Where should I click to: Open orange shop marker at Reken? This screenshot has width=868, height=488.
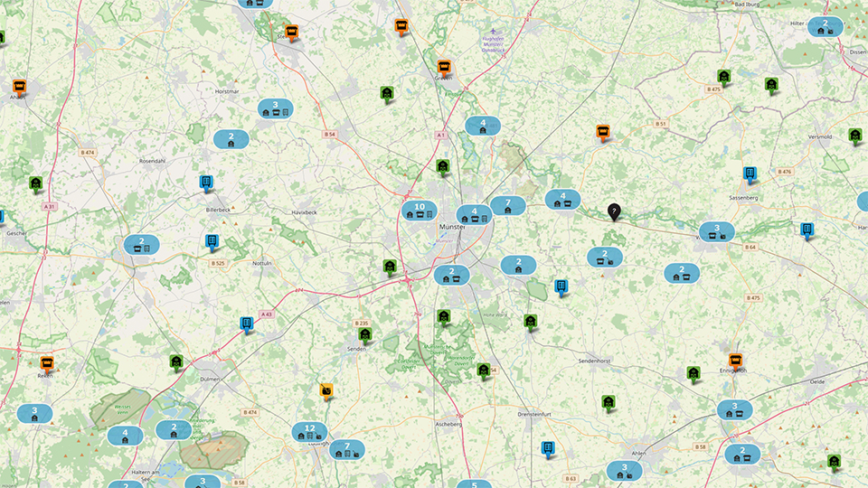click(47, 364)
